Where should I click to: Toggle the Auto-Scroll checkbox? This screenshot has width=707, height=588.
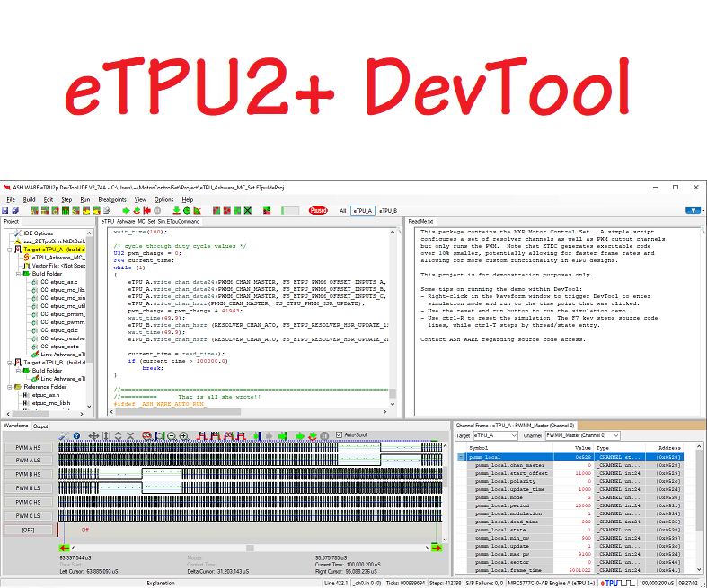(339, 435)
